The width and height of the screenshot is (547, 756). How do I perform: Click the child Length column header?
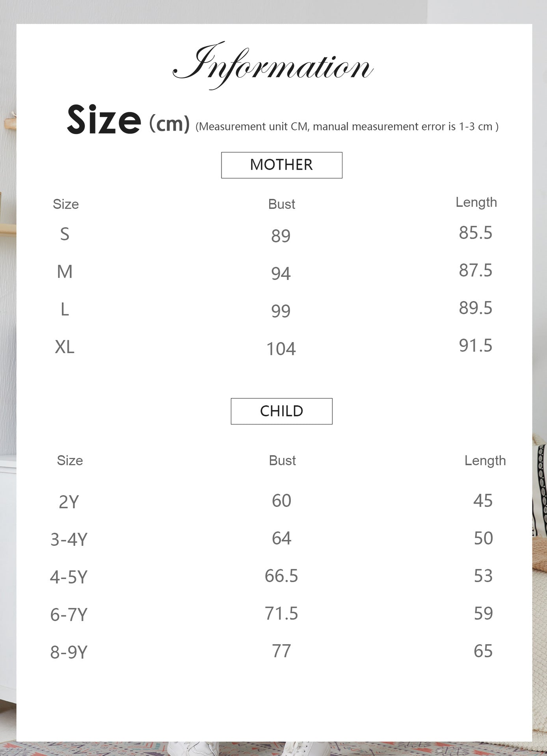[485, 461]
